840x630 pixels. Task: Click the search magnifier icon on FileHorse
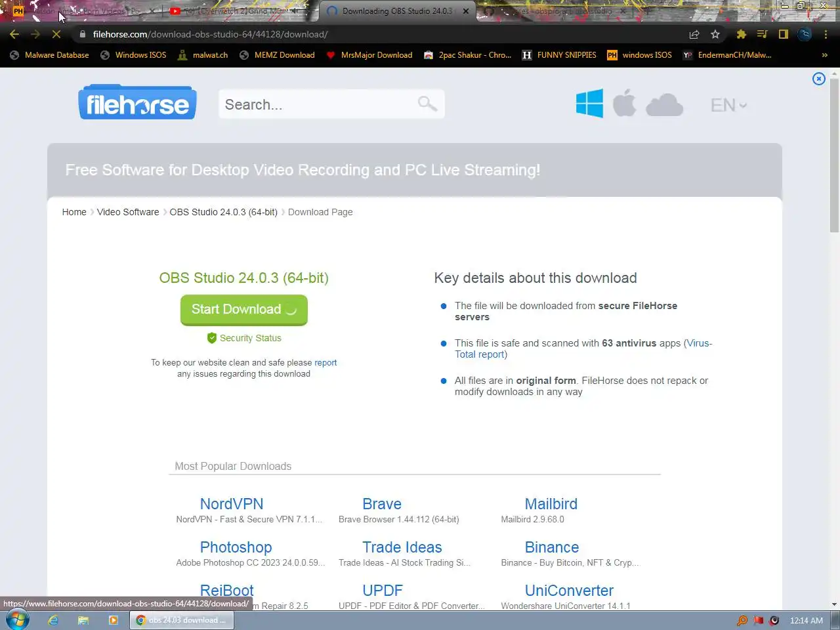(x=427, y=104)
